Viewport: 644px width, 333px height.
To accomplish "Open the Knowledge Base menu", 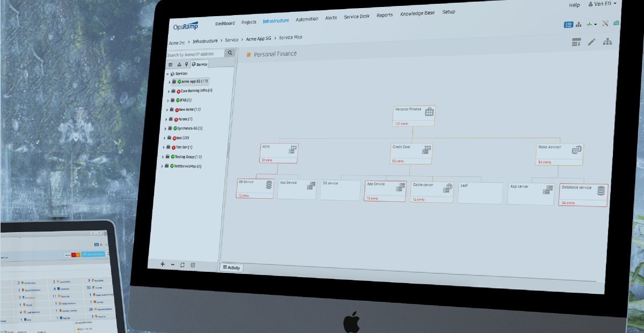I will click(418, 14).
